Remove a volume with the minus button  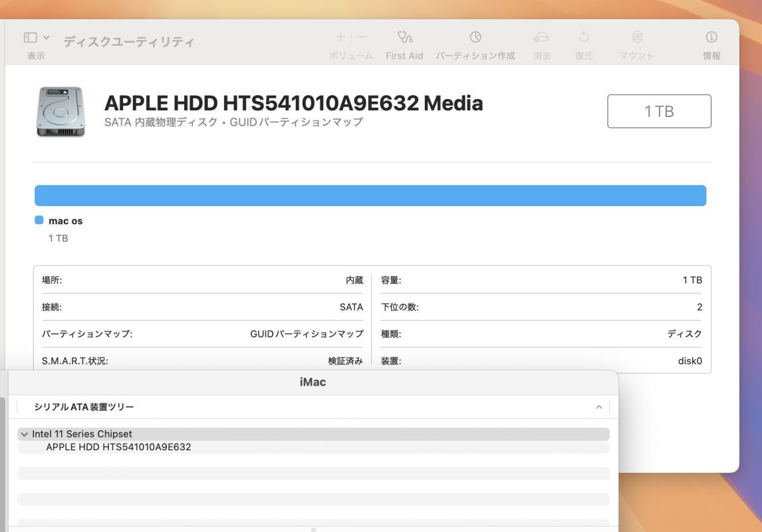tap(362, 37)
